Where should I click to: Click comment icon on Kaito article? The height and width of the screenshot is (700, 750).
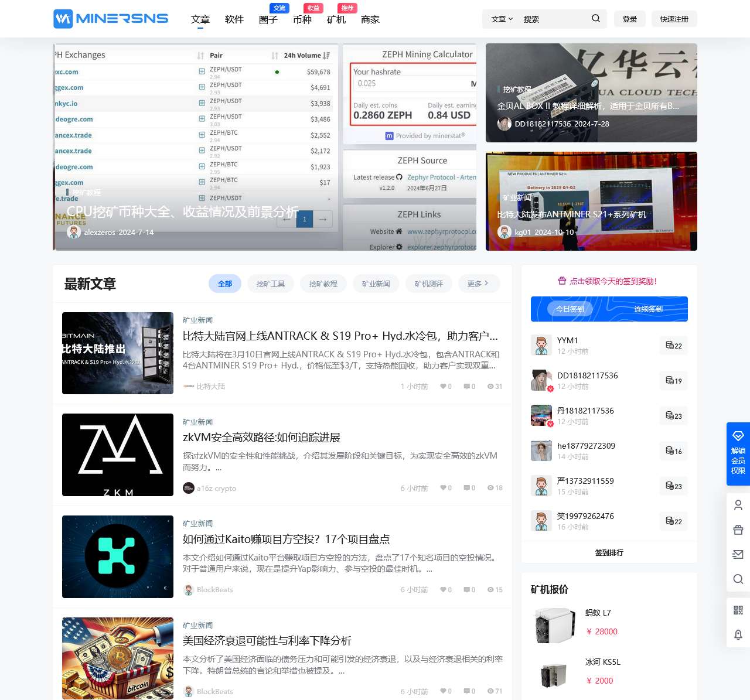click(x=467, y=590)
